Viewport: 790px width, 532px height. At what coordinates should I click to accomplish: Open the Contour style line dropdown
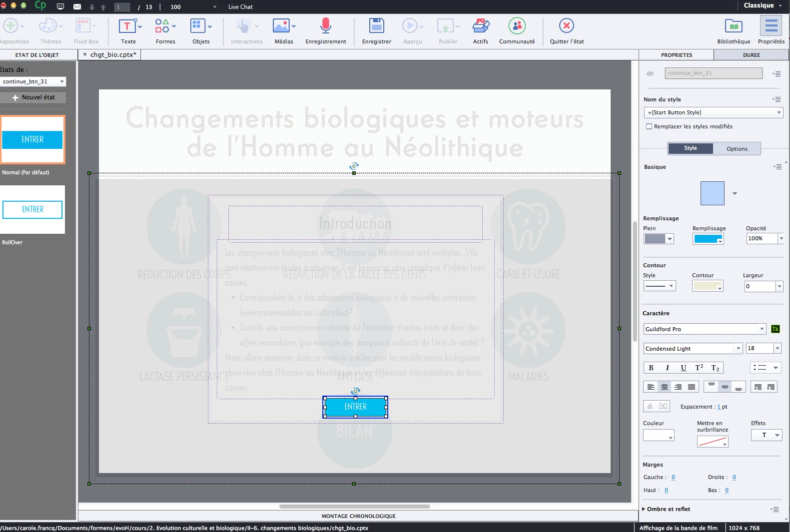(659, 286)
